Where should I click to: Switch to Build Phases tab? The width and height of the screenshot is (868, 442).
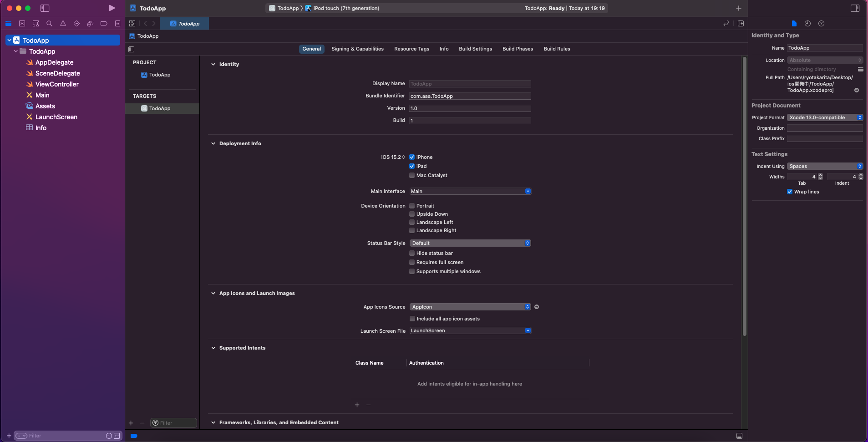pyautogui.click(x=518, y=49)
